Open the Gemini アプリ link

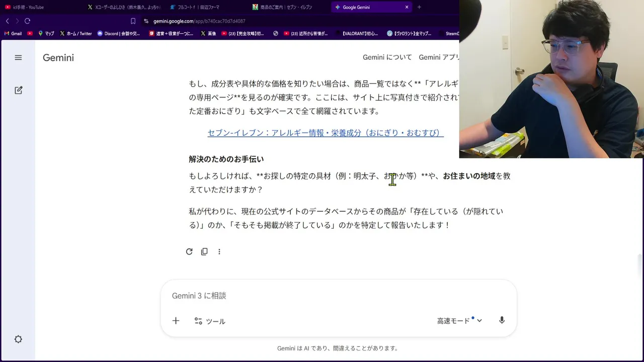439,57
